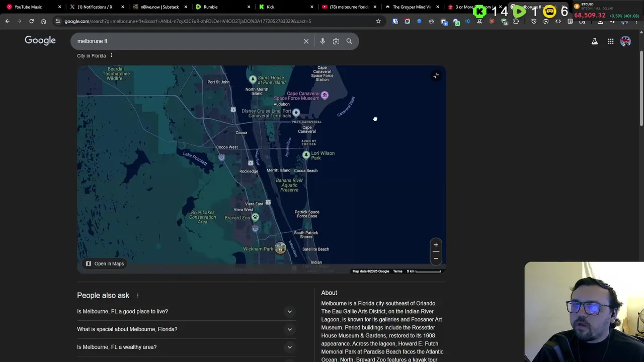Go back with the browser back arrow

(7, 21)
